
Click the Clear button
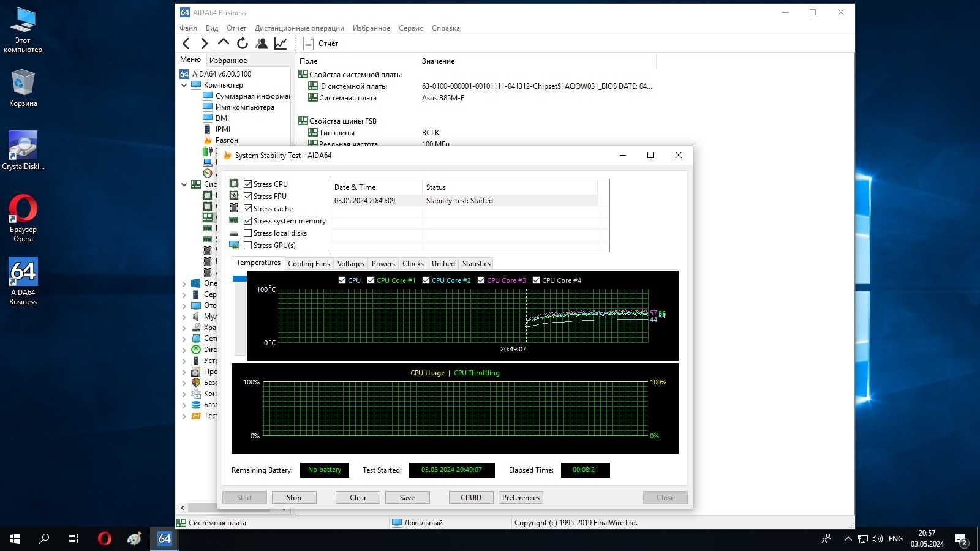358,498
